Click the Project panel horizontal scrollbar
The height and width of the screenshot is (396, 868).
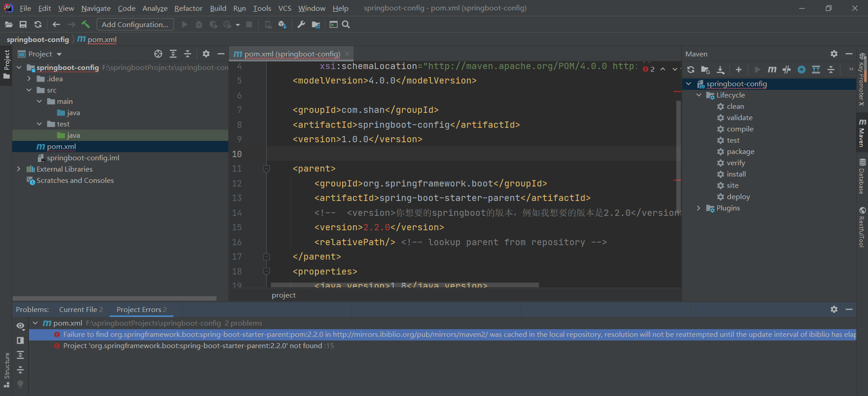tap(114, 298)
